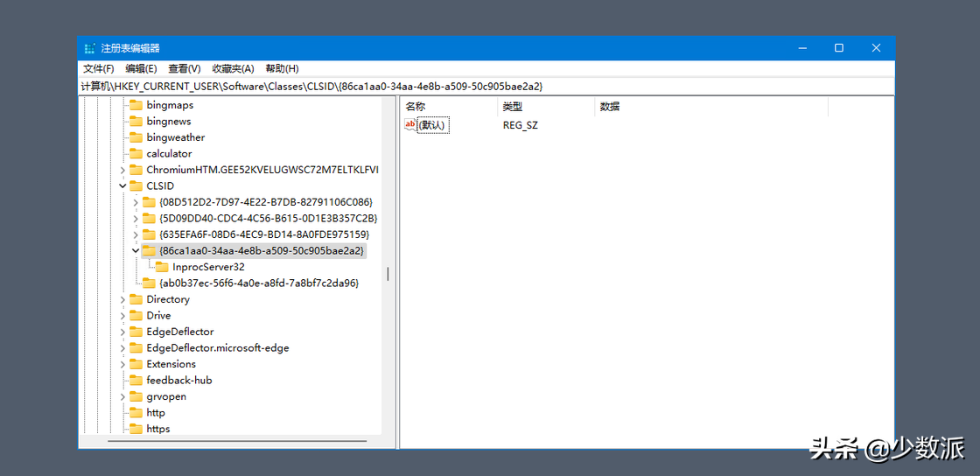Expand the ChromiumHTM key

[122, 170]
